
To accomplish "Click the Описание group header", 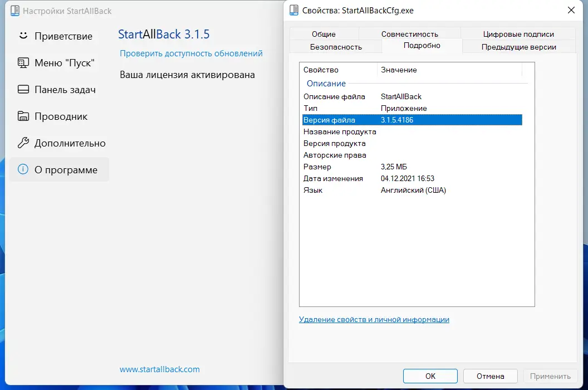I will coord(326,84).
